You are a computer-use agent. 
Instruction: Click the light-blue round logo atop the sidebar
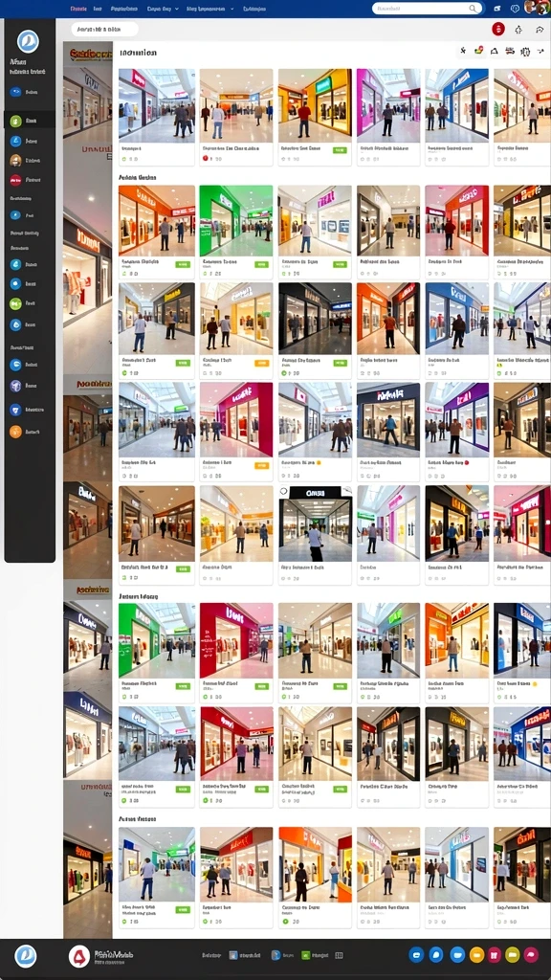pyautogui.click(x=28, y=42)
